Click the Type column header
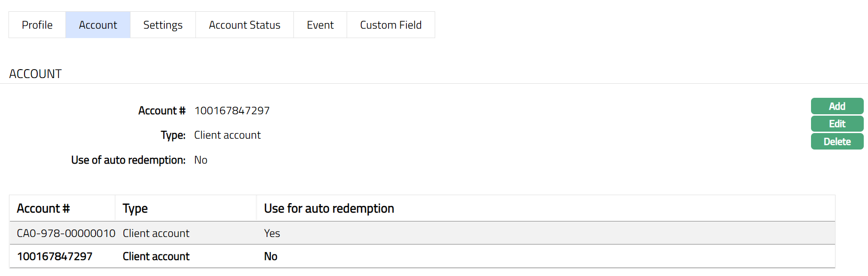Image resolution: width=868 pixels, height=276 pixels. 135,208
